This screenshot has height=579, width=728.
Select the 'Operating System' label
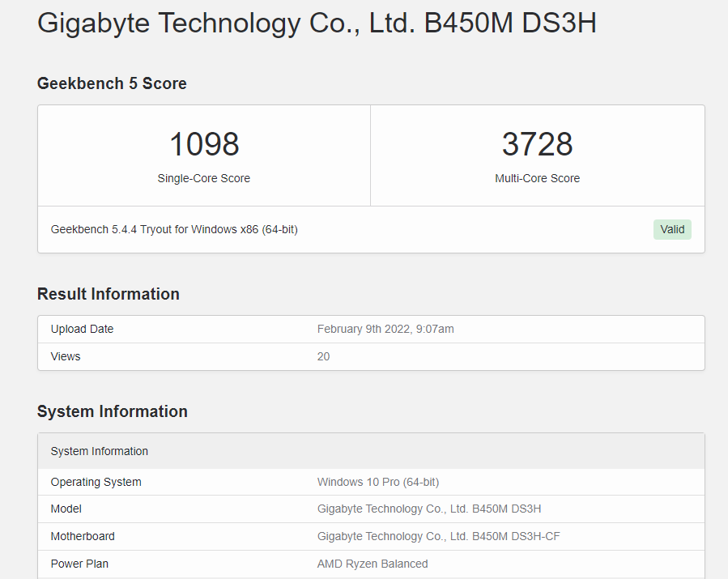[x=96, y=482]
